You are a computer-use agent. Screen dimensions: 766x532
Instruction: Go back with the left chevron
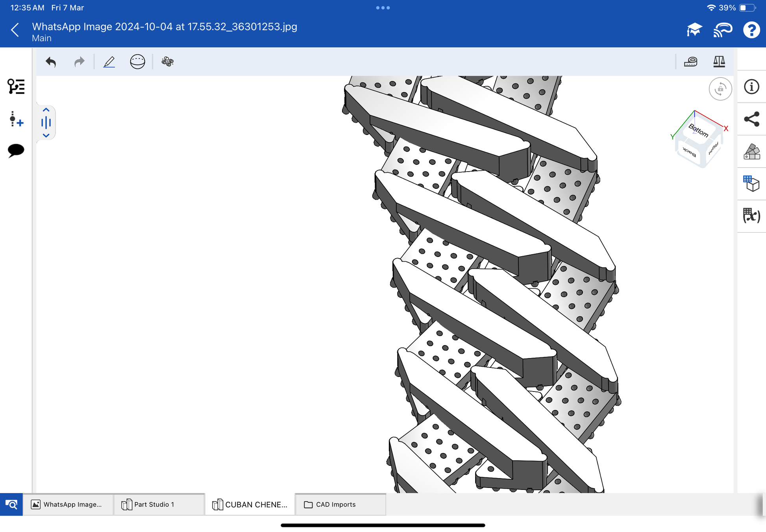pos(15,30)
